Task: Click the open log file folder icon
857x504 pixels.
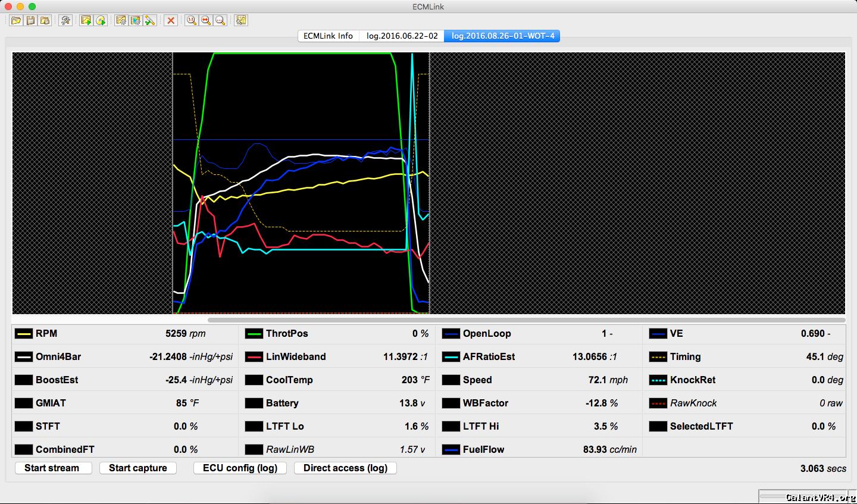Action: tap(16, 20)
